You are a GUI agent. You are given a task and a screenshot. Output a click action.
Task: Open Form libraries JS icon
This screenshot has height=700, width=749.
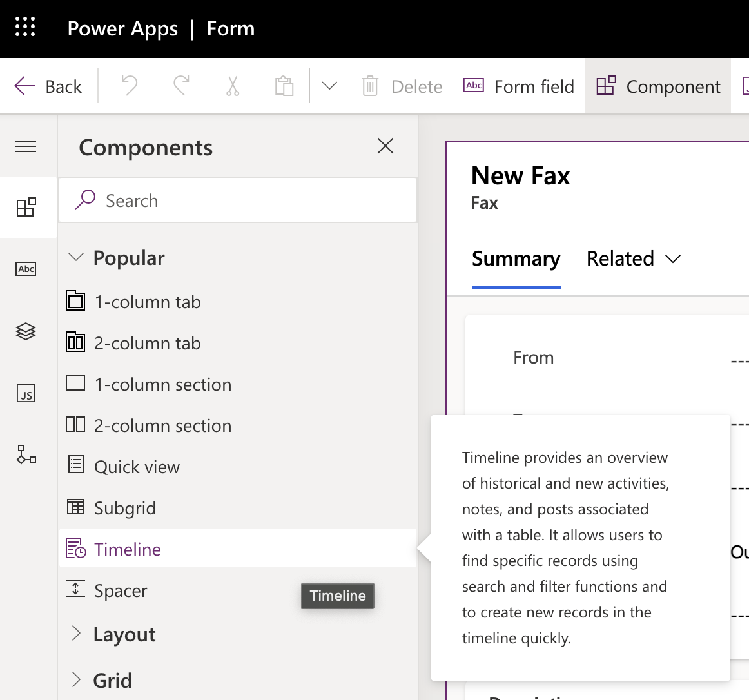[26, 393]
